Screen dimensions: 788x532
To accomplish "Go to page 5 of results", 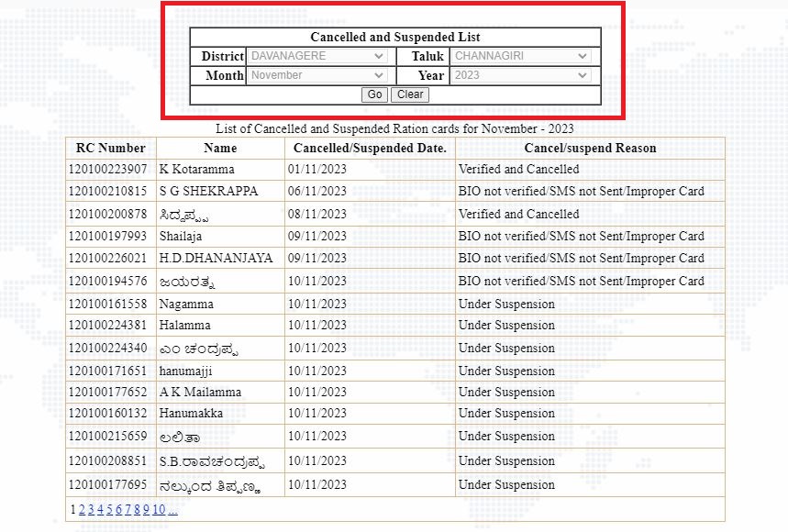I will (x=109, y=509).
